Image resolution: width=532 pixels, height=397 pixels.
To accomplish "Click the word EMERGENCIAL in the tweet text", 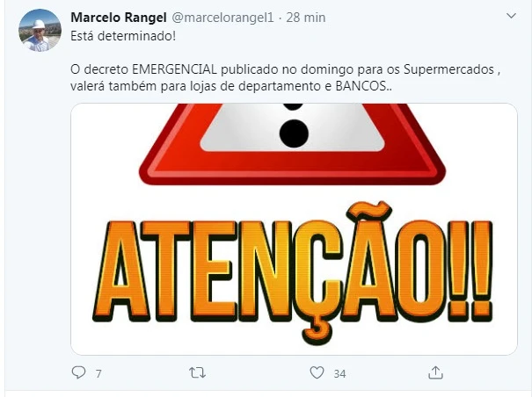I will point(174,69).
